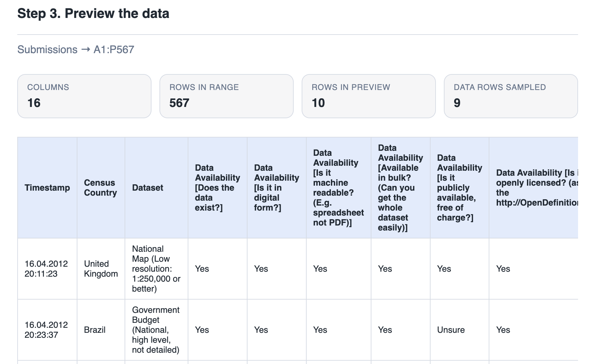Click the Timestamp column header
Screen dimensions: 598x364
click(x=47, y=188)
